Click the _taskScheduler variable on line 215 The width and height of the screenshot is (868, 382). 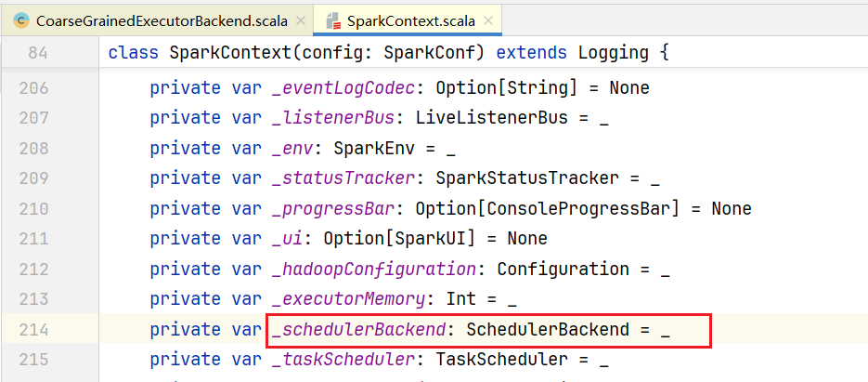(343, 360)
